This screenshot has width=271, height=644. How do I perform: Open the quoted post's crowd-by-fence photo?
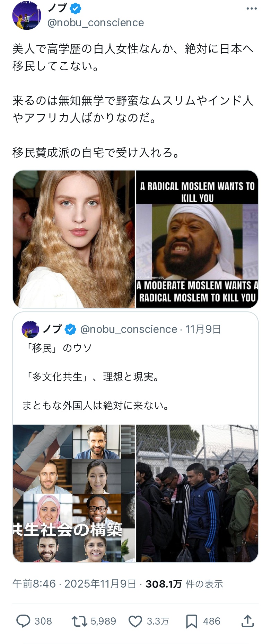(197, 493)
